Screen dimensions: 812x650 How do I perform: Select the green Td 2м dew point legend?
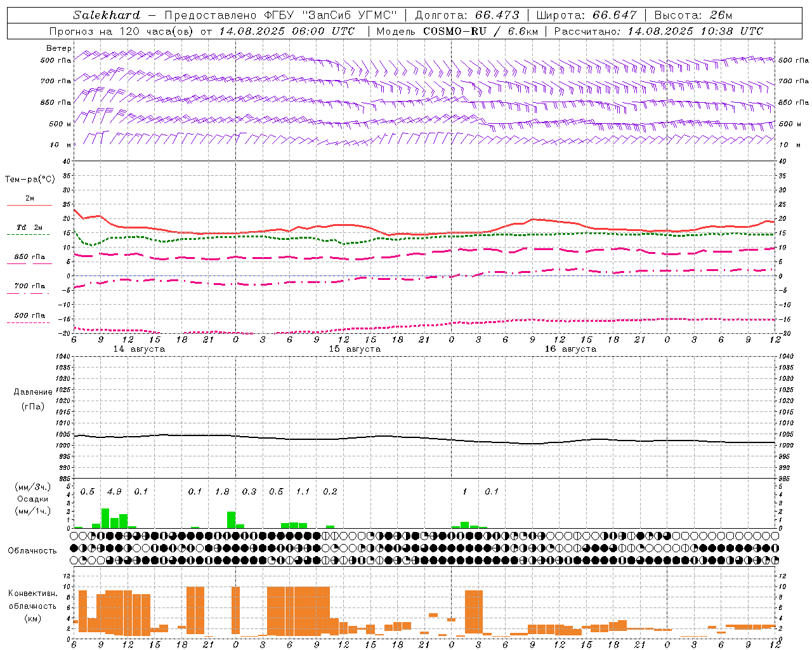click(x=29, y=230)
